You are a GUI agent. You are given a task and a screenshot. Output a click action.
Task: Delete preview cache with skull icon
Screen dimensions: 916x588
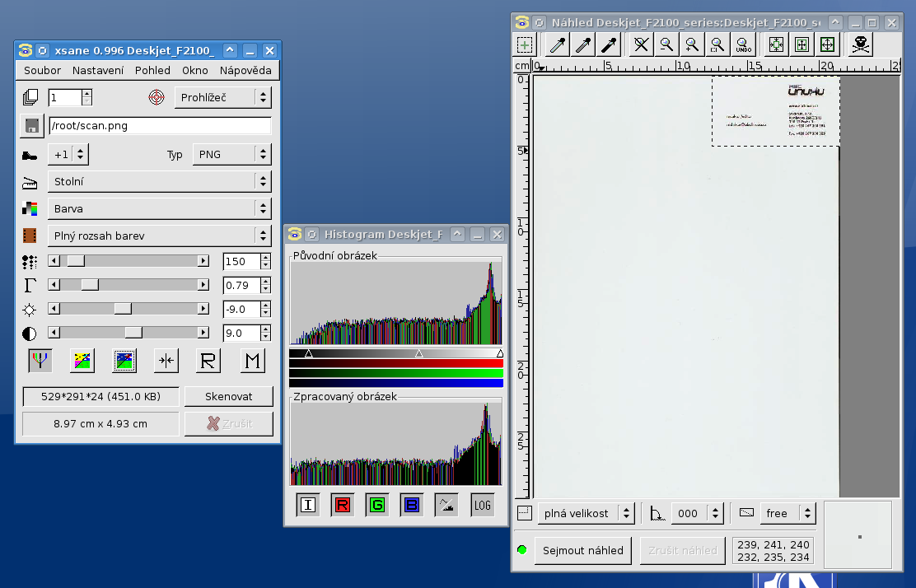click(861, 45)
